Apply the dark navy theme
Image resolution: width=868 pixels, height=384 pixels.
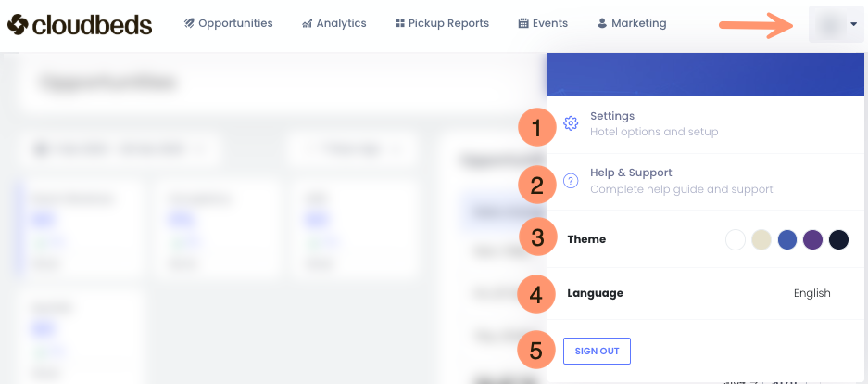tap(838, 239)
